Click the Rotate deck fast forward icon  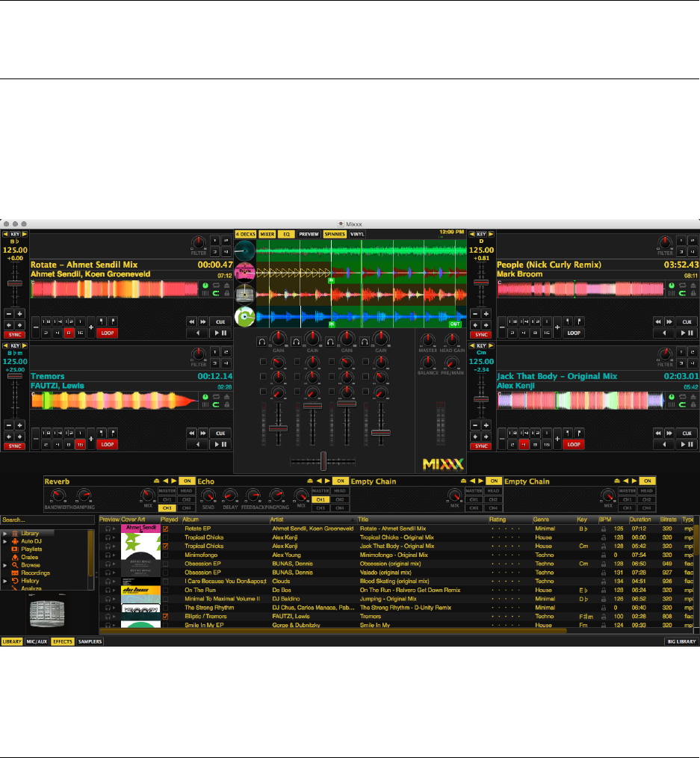coord(203,322)
